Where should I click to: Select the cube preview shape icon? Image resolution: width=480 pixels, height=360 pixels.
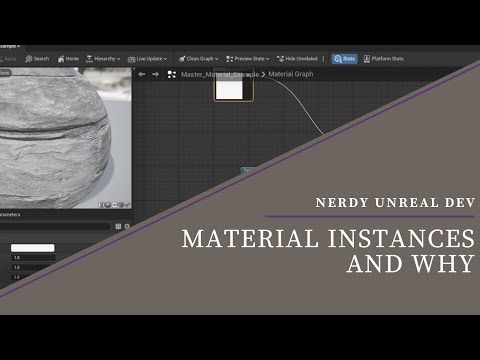pyautogui.click(x=121, y=205)
